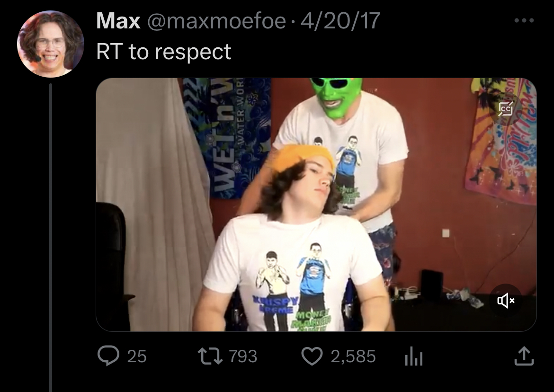Click the 2,585 likes count
Screen dimensions: 554x392
353,356
